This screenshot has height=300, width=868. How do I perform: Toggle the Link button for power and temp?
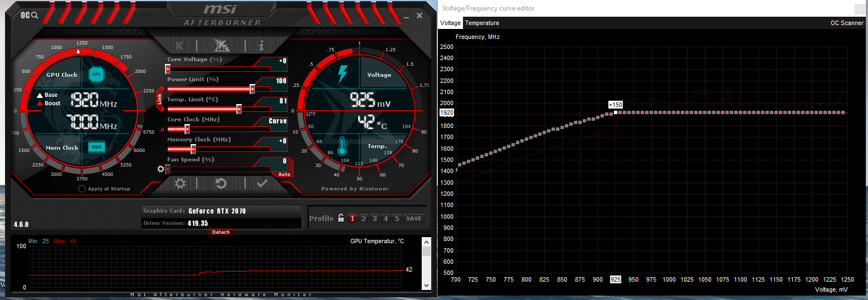(x=159, y=99)
